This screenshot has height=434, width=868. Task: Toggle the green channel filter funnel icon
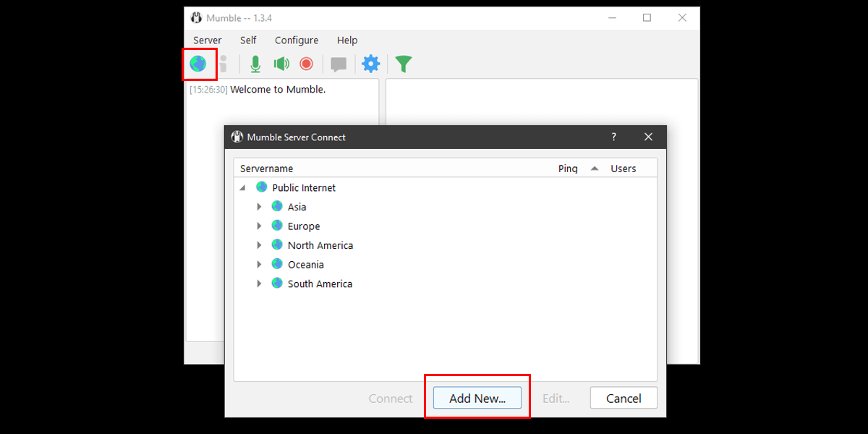click(x=404, y=64)
